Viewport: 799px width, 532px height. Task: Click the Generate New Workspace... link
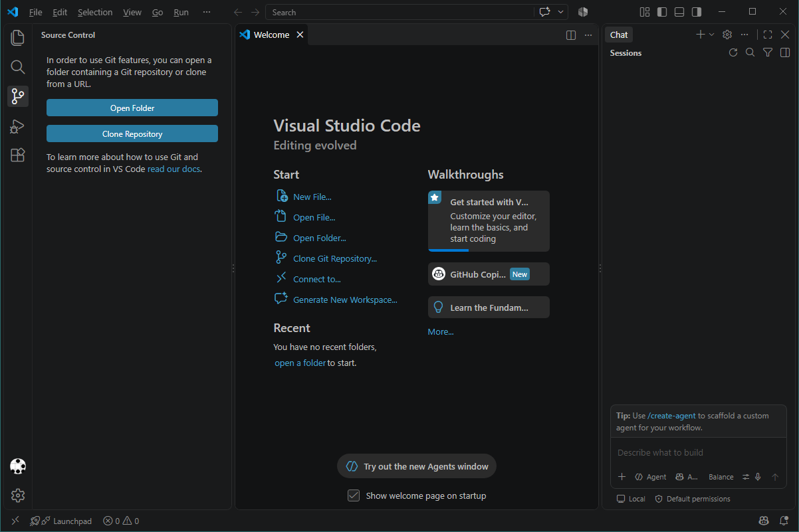pos(345,300)
